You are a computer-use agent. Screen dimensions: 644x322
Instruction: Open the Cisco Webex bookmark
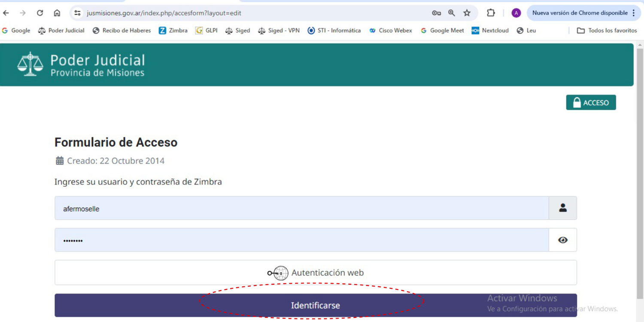391,31
